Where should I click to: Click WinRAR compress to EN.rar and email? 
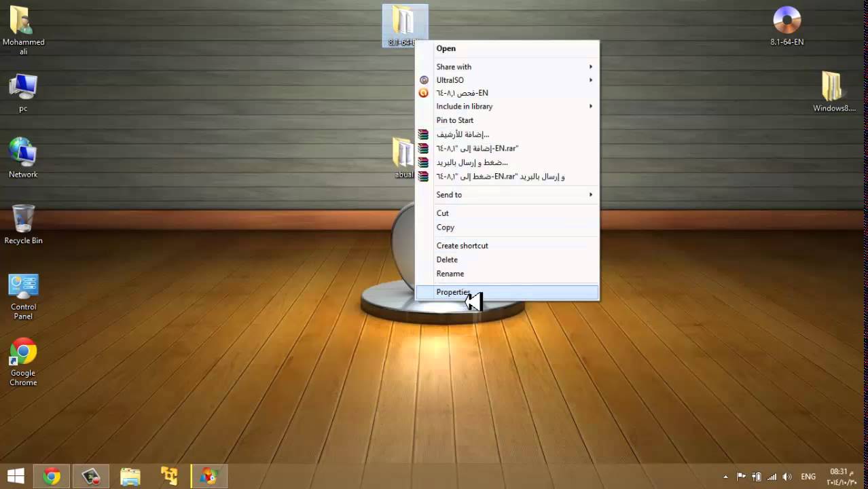pos(507,177)
